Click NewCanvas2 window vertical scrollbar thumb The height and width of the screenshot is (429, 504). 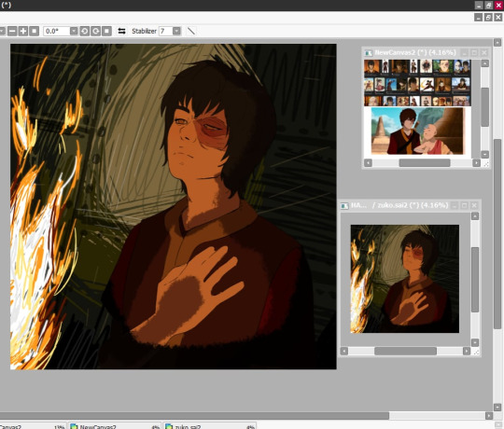tap(484, 107)
